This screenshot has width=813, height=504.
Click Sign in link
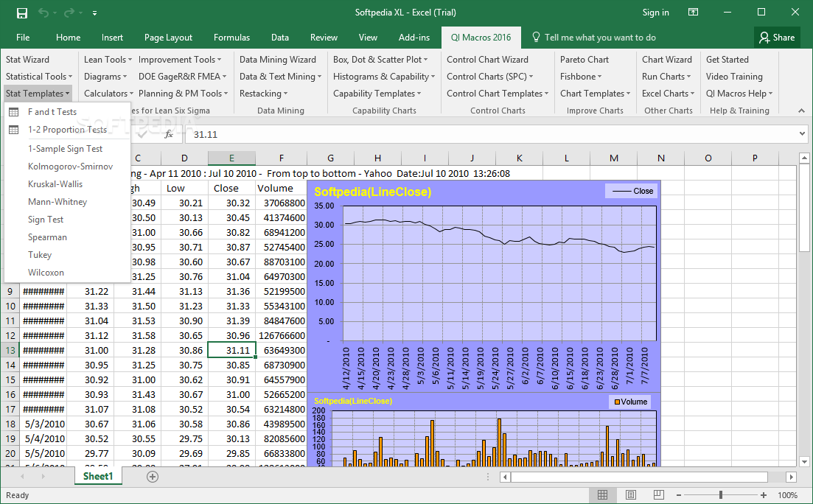(x=655, y=13)
